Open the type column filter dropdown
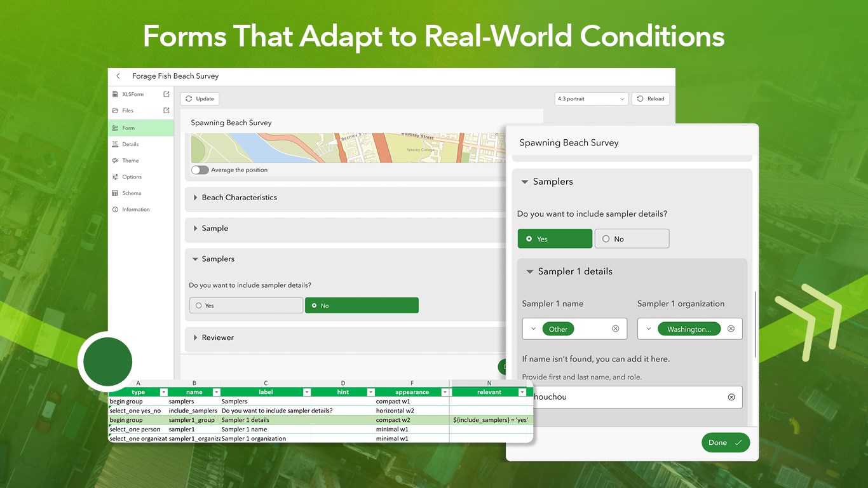Screen dimensions: 868x488 tap(163, 393)
